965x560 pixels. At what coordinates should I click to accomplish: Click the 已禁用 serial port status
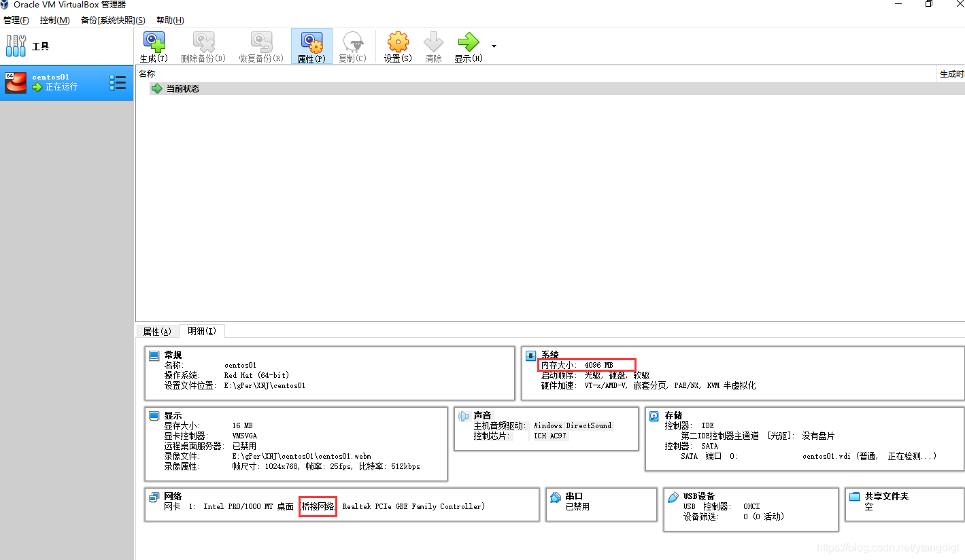click(577, 506)
